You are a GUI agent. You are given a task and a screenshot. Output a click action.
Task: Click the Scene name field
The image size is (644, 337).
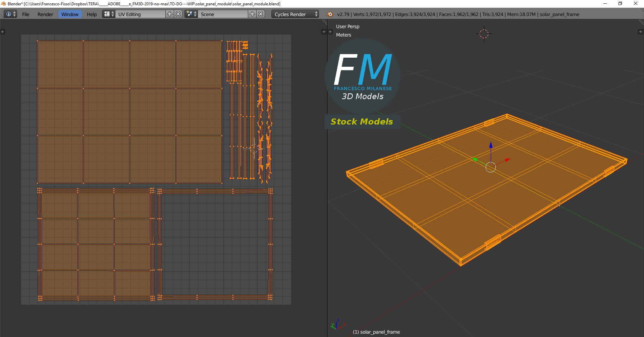click(223, 14)
